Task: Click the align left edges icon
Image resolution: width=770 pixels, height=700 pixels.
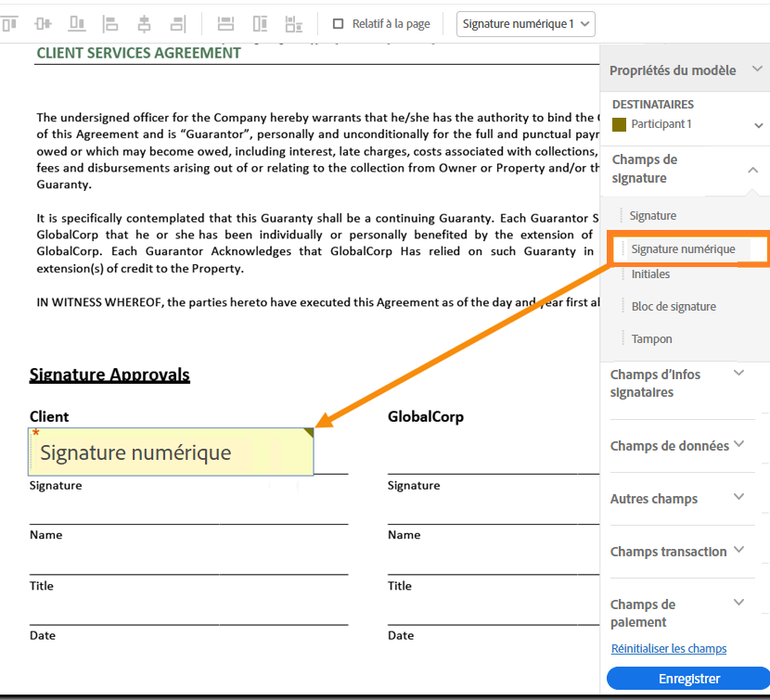Action: [x=111, y=23]
